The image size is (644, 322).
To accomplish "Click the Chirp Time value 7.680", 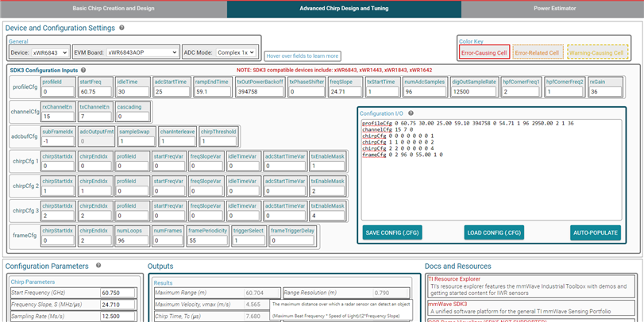I will [x=256, y=316].
